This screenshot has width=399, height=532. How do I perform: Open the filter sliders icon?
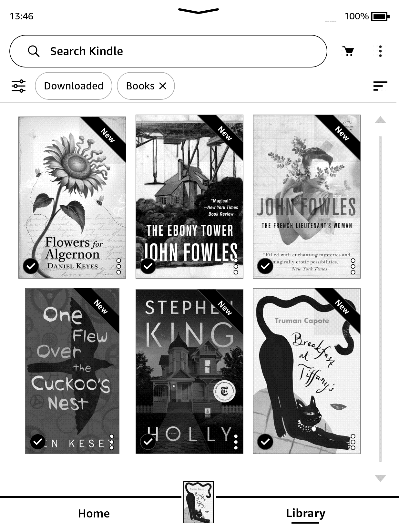[x=19, y=86]
